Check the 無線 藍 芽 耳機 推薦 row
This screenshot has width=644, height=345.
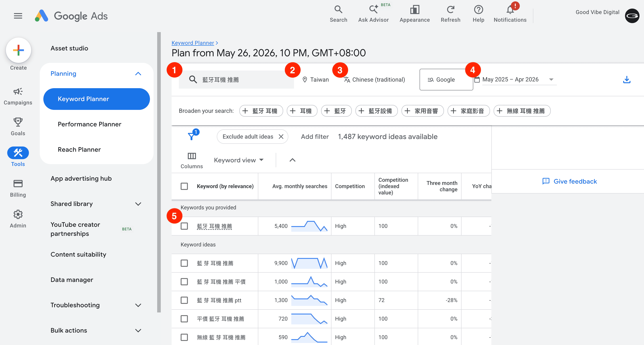[184, 337]
